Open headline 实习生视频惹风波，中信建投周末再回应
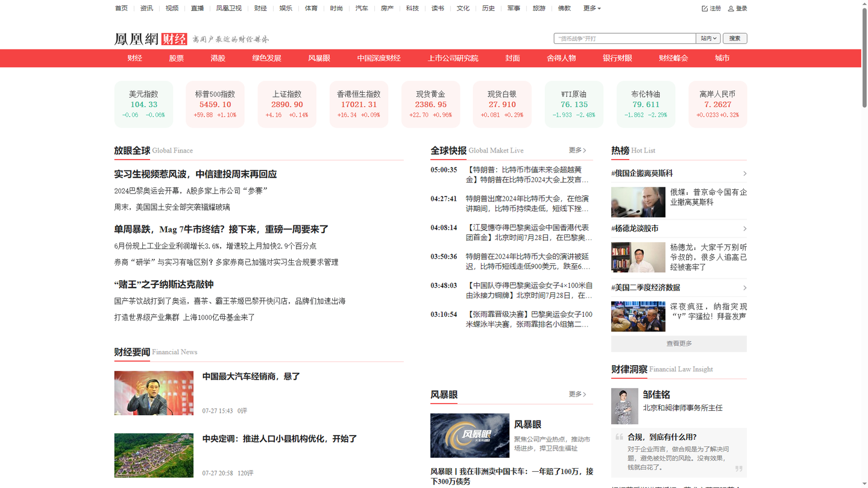This screenshot has width=868, height=488. pos(195,174)
